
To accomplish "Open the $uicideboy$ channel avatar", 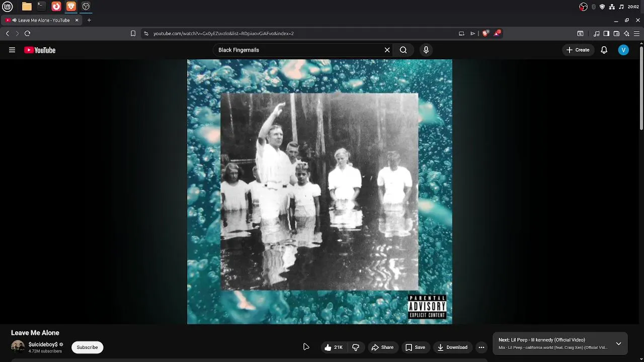I will 18,347.
